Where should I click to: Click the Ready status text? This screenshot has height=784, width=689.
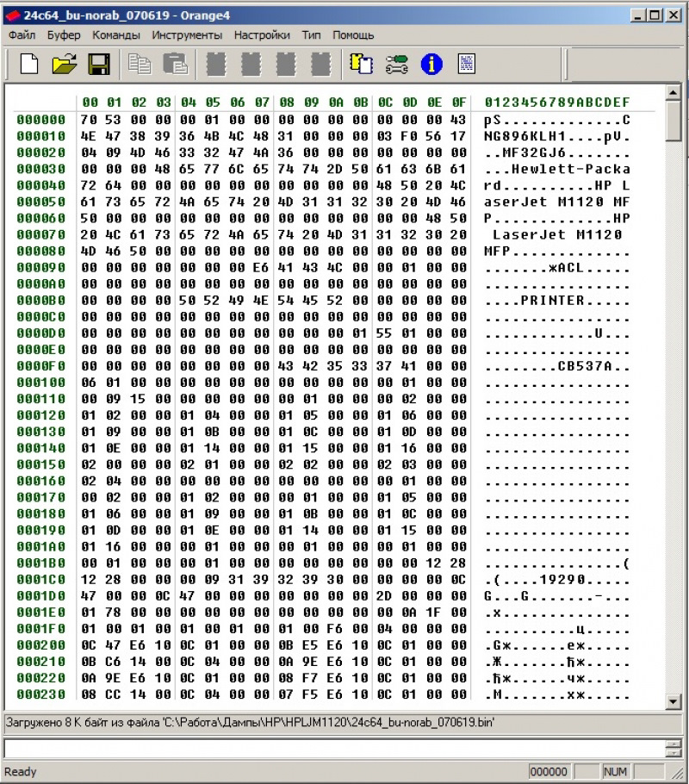tap(21, 771)
